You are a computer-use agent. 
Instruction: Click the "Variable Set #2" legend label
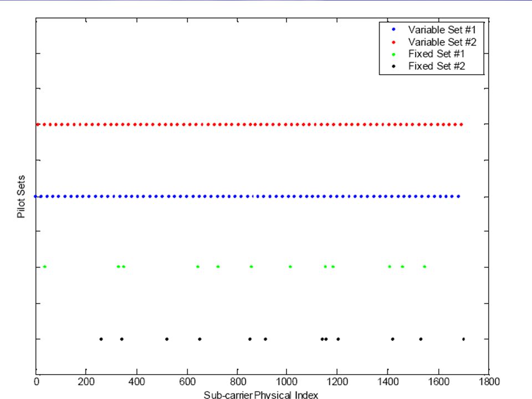click(442, 42)
